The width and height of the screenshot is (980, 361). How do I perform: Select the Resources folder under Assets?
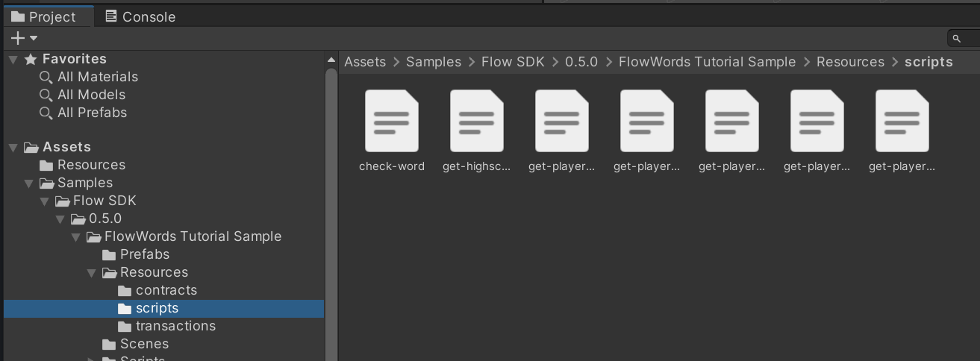[x=91, y=165]
